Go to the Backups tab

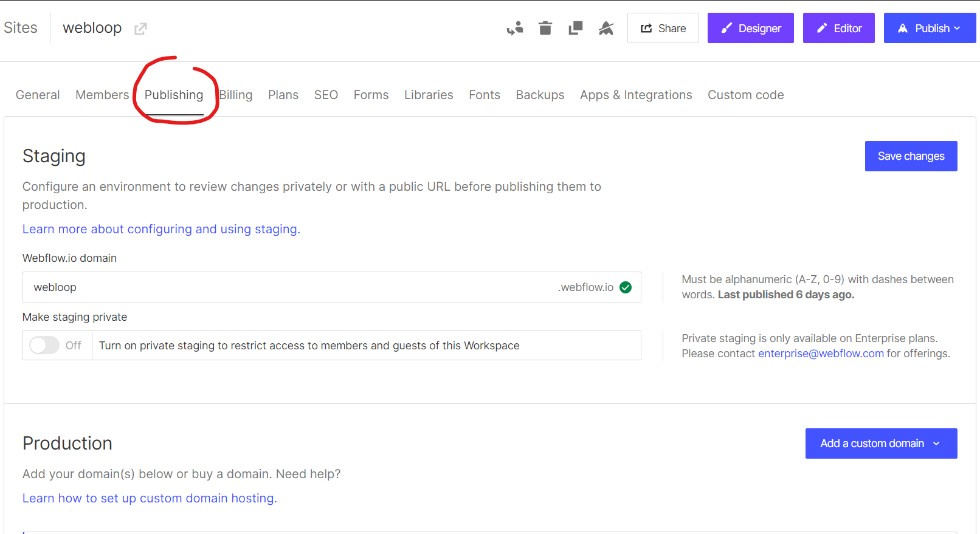coord(540,95)
